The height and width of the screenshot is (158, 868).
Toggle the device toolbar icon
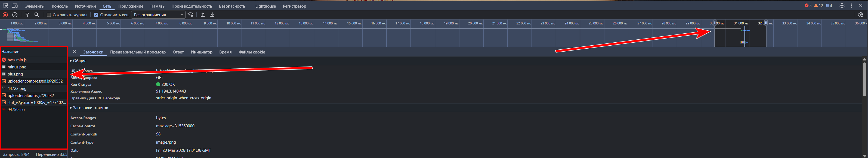pos(15,6)
